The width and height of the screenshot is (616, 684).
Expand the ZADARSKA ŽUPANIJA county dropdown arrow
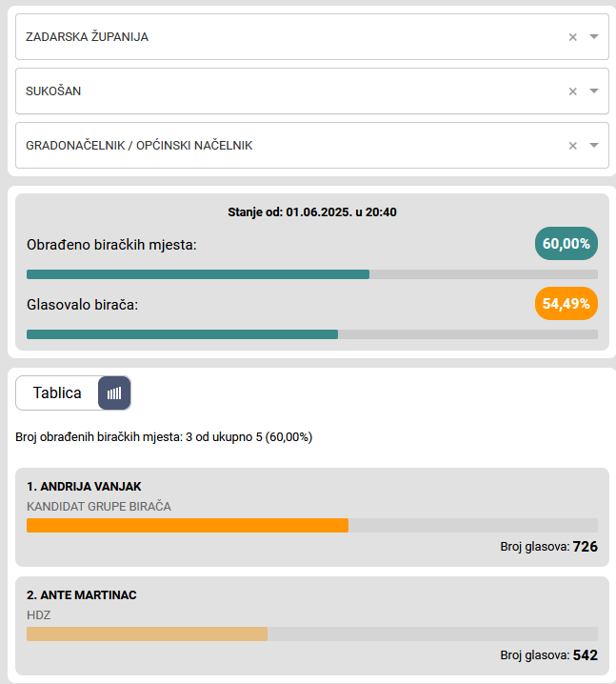tap(594, 37)
